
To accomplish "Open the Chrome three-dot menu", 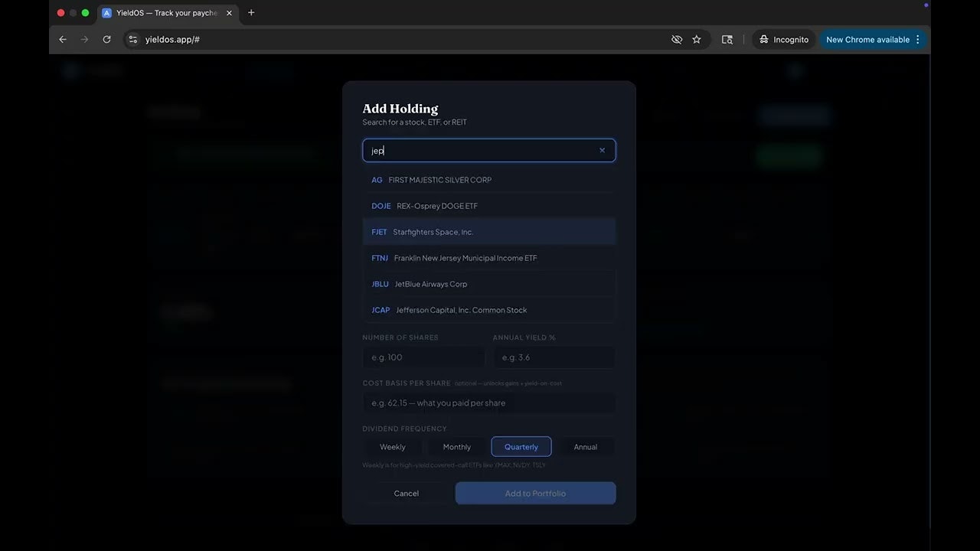I will [x=918, y=40].
